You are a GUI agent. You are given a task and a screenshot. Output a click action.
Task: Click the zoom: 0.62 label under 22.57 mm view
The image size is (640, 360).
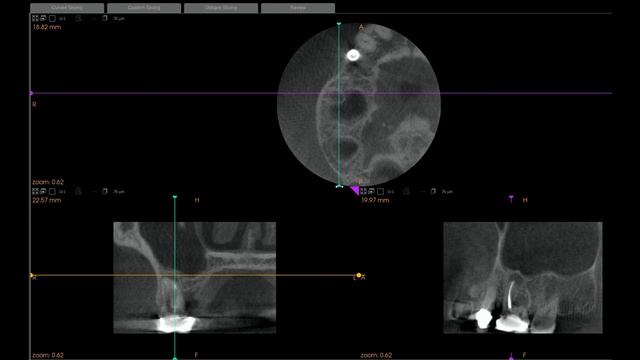[x=48, y=355]
